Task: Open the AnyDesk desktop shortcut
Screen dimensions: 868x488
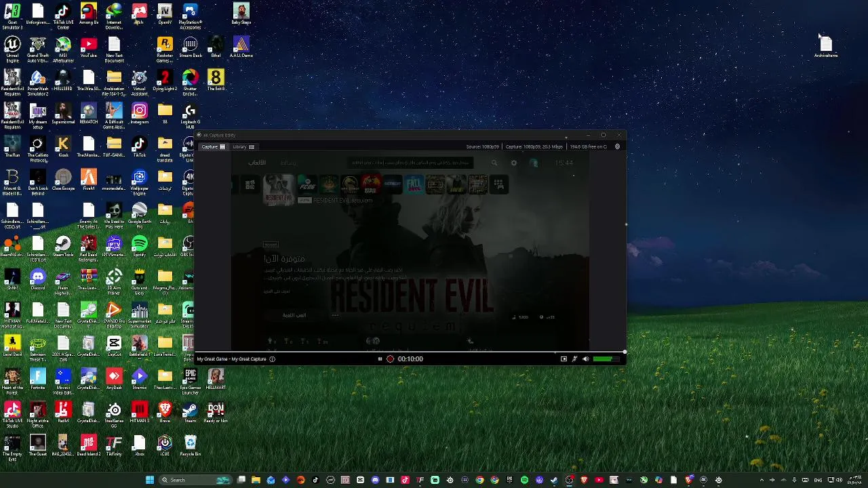Action: point(114,380)
